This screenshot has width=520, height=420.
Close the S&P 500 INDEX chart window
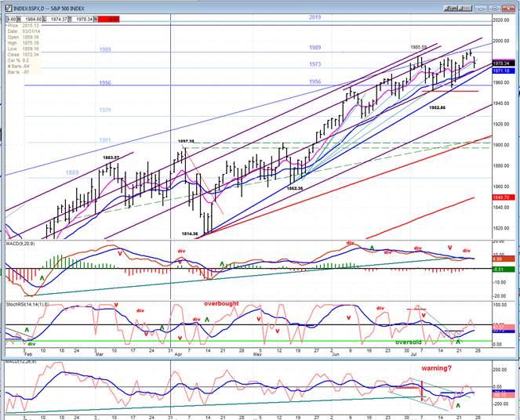508,9
